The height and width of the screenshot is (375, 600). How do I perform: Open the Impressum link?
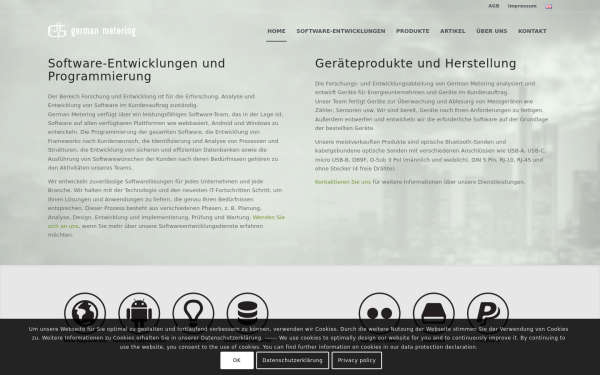(522, 6)
